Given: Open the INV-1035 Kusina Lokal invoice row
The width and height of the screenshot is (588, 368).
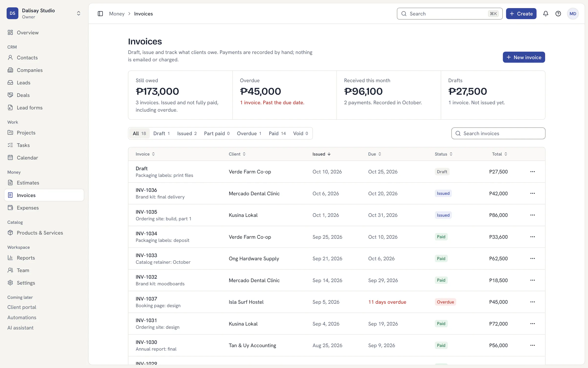Looking at the screenshot, I should point(337,215).
